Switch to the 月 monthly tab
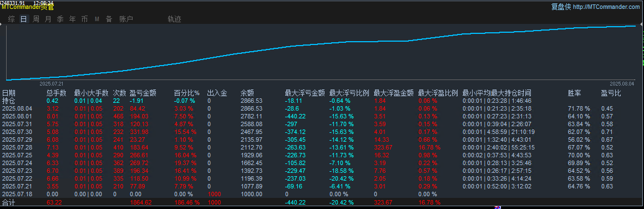Viewport: 644px width, 209px height. (48, 19)
